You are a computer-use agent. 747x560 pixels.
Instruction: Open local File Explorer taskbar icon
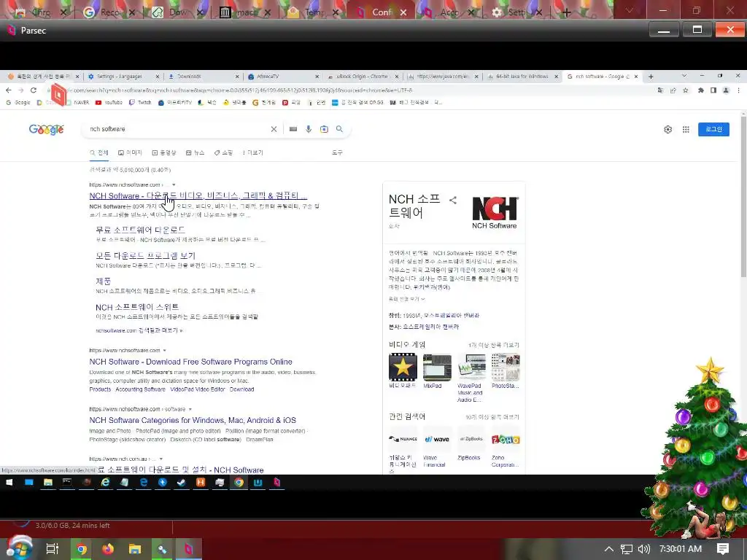point(135,549)
